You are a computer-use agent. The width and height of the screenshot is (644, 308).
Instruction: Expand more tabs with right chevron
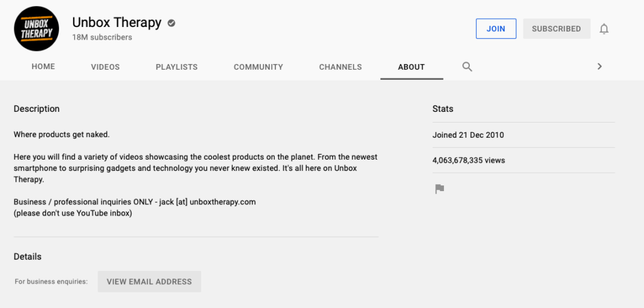599,67
